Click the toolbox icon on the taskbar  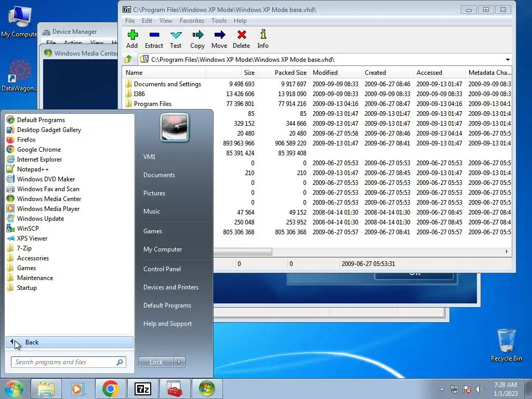[x=175, y=389]
